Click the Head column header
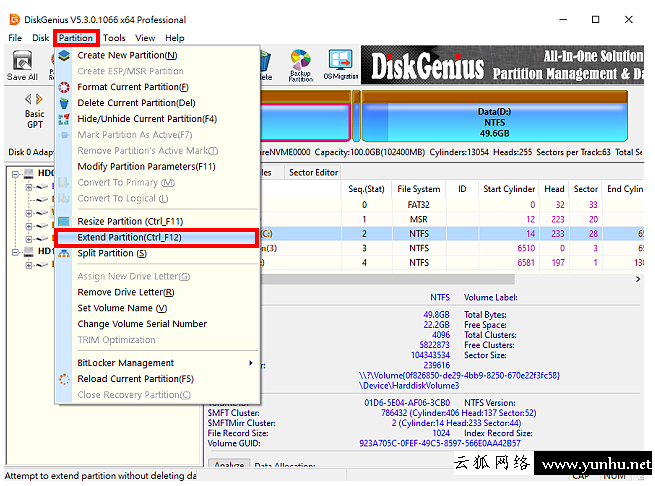This screenshot has height=486, width=655. (x=554, y=189)
